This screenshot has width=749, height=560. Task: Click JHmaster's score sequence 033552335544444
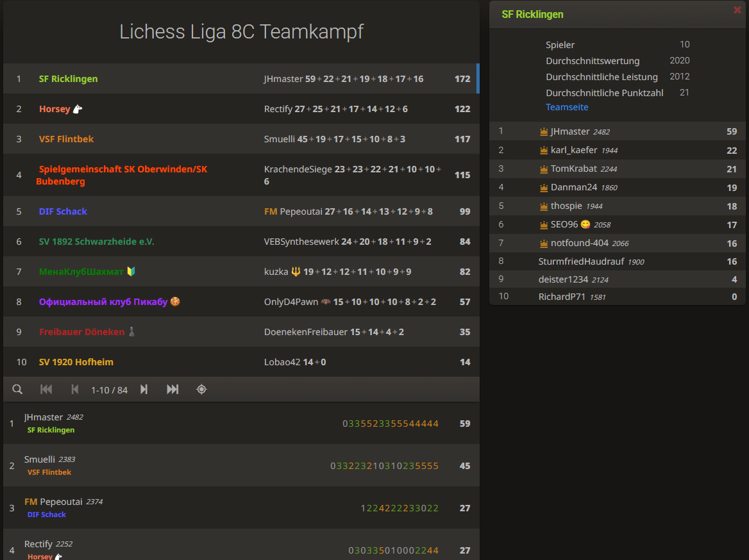pos(391,424)
